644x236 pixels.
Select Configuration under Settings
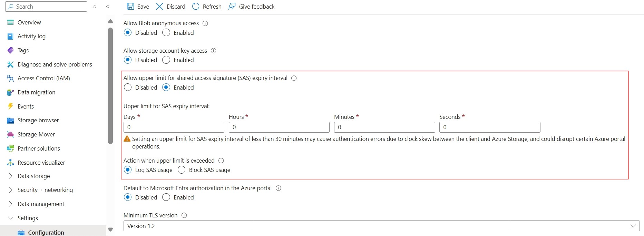click(x=46, y=232)
